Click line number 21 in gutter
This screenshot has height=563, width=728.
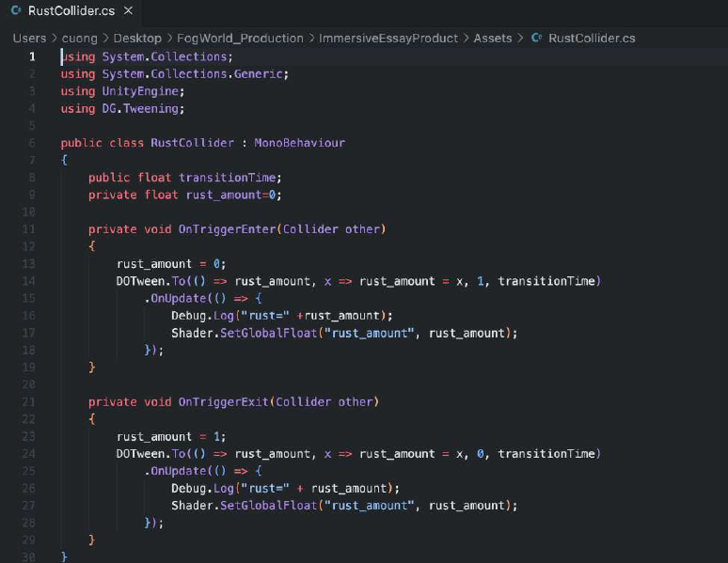point(29,402)
